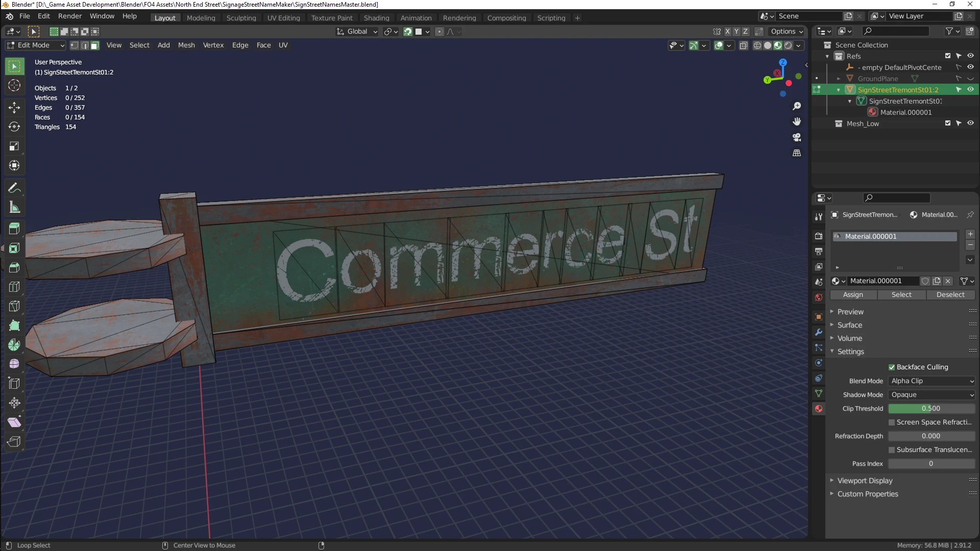Screen dimensions: 980x551
Task: Click the Assign button
Action: [x=853, y=295]
